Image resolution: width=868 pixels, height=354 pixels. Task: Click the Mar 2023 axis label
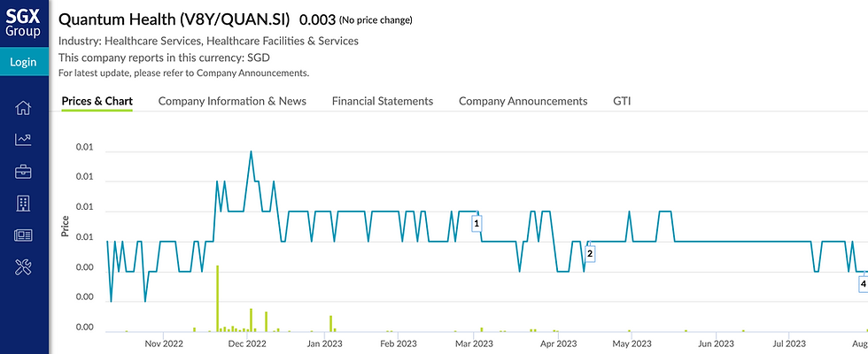click(x=475, y=343)
